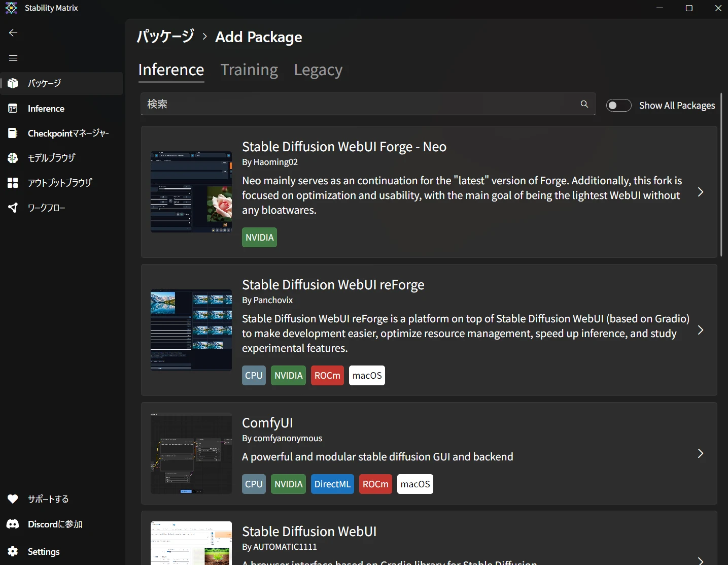Image resolution: width=728 pixels, height=565 pixels.
Task: Click the ROCm badge under reForge
Action: (327, 376)
